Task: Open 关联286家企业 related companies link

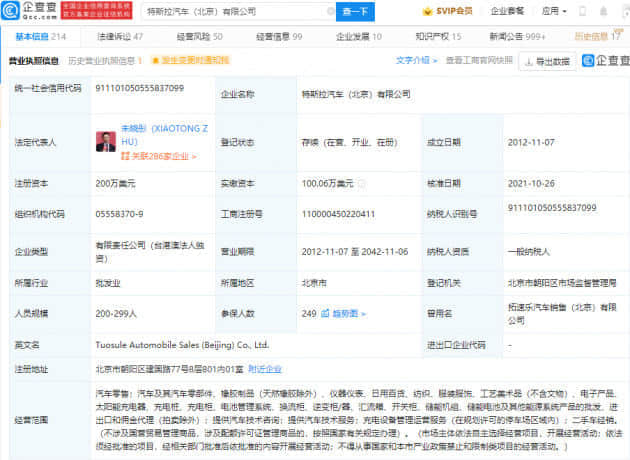Action: [x=159, y=156]
